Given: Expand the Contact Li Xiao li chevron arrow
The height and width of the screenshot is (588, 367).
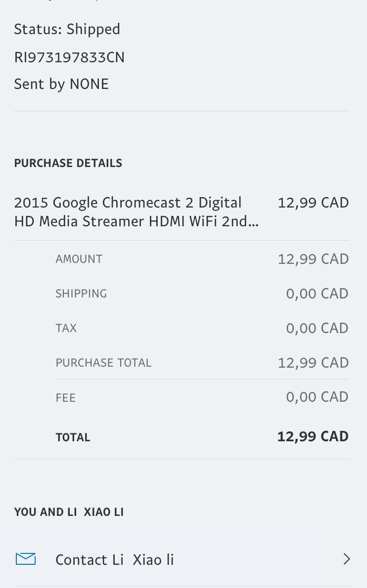Looking at the screenshot, I should click(347, 559).
